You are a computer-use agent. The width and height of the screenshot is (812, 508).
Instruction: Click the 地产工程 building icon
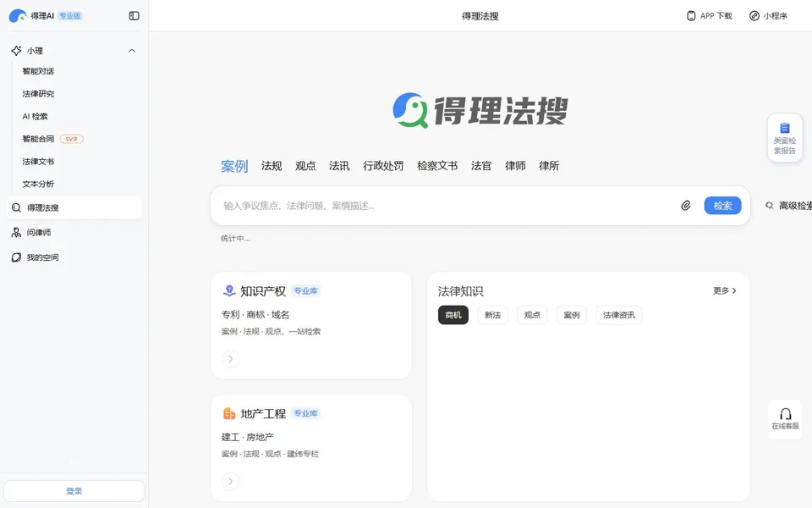pyautogui.click(x=229, y=413)
